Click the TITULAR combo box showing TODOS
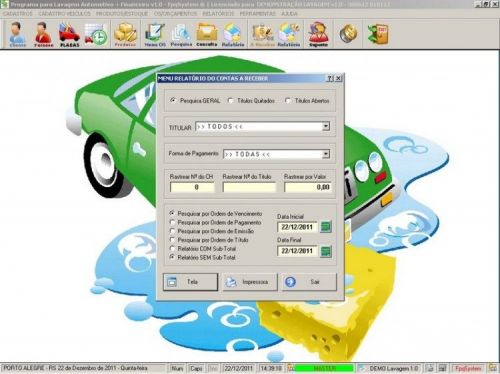This screenshot has width=500, height=374. coord(263,127)
